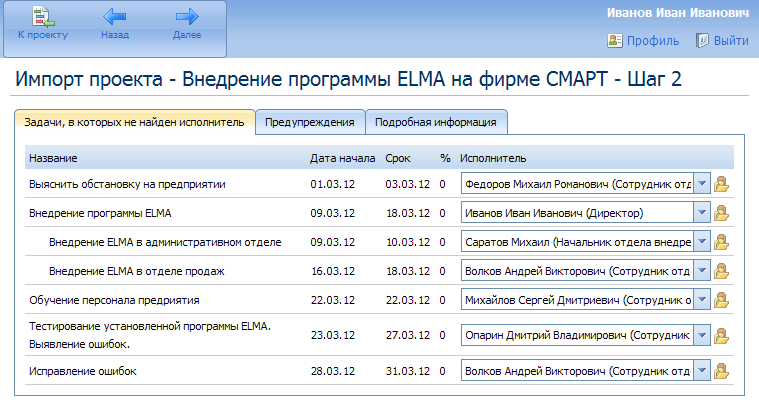Screen dimensions: 759x407
Task: Select task 'Исправление ошибок'
Action: (x=83, y=371)
